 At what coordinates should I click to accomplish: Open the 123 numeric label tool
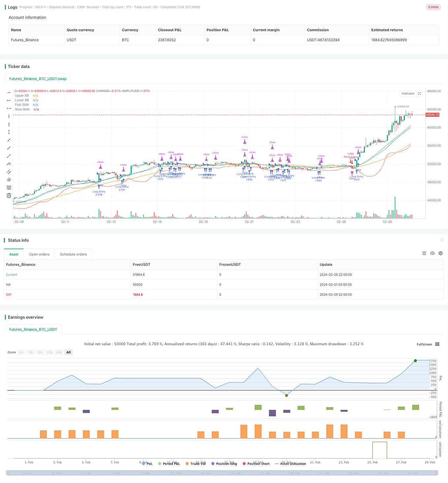9,164
